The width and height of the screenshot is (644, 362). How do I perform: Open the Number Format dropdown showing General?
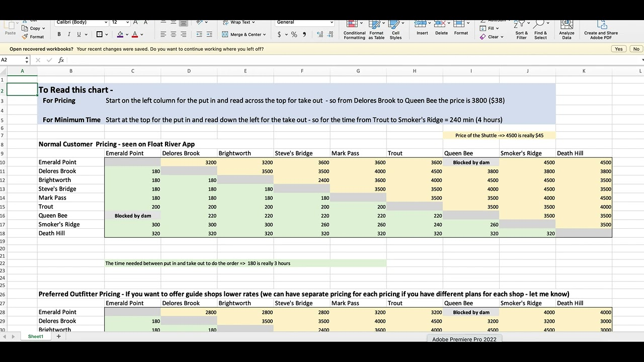pyautogui.click(x=303, y=23)
